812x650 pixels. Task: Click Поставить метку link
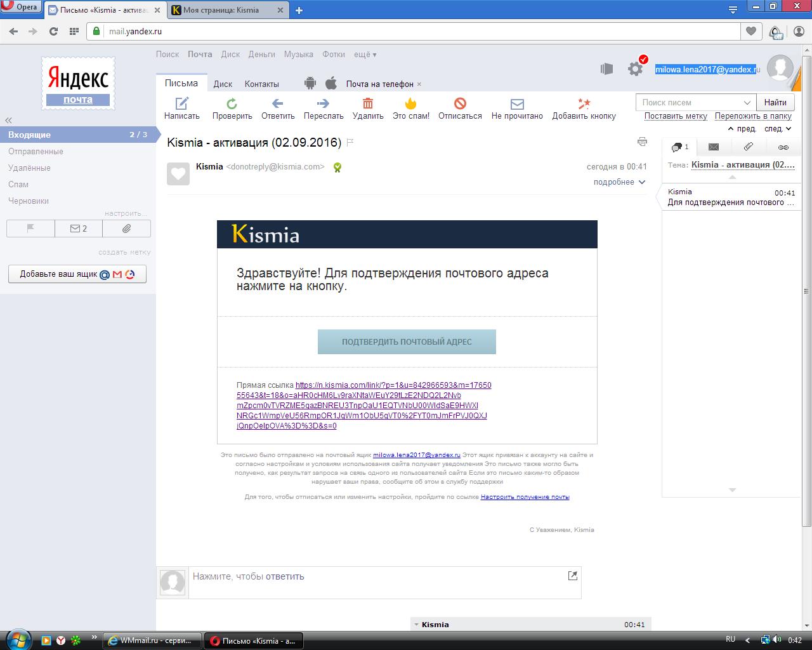click(676, 116)
